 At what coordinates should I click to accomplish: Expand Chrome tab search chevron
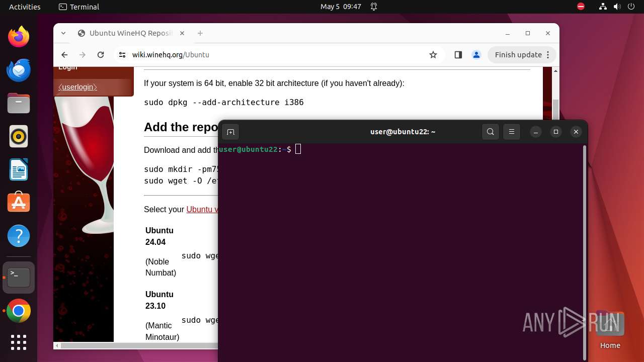(x=63, y=33)
